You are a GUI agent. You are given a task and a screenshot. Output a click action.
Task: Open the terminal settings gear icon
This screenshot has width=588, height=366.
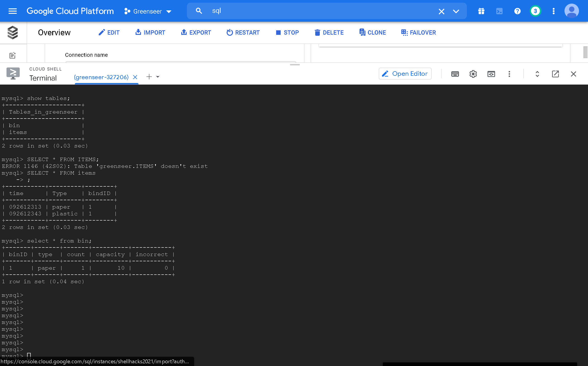[x=473, y=74]
